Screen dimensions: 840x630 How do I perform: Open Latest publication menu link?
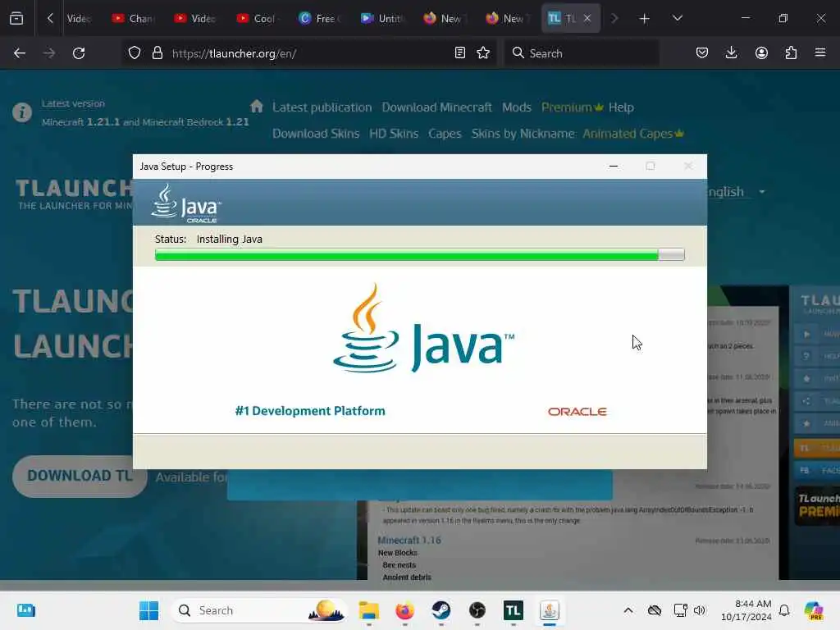click(x=322, y=107)
